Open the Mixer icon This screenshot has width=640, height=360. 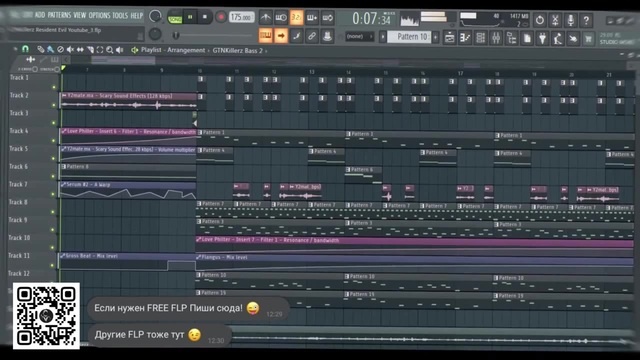(496, 38)
